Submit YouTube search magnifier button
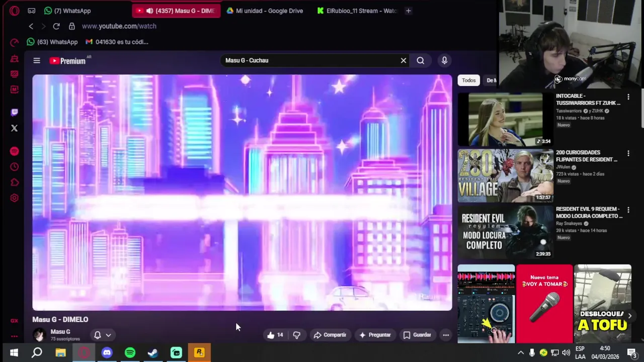The height and width of the screenshot is (362, 644). click(x=420, y=60)
